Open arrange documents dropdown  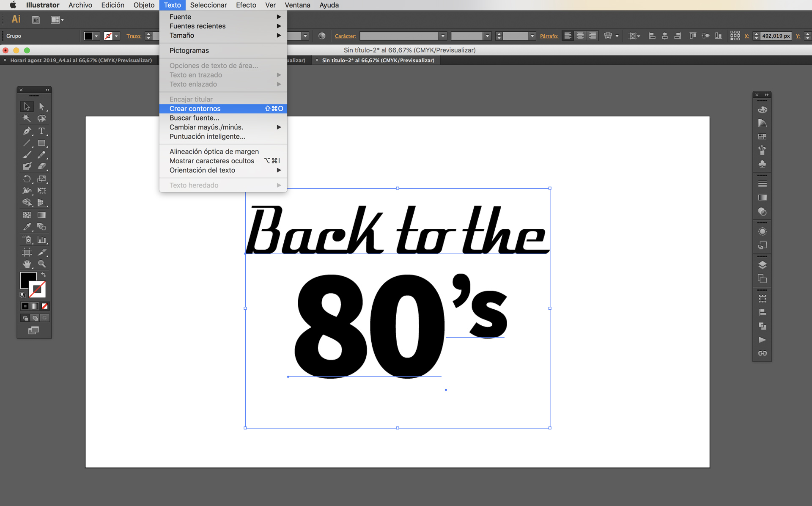57,20
